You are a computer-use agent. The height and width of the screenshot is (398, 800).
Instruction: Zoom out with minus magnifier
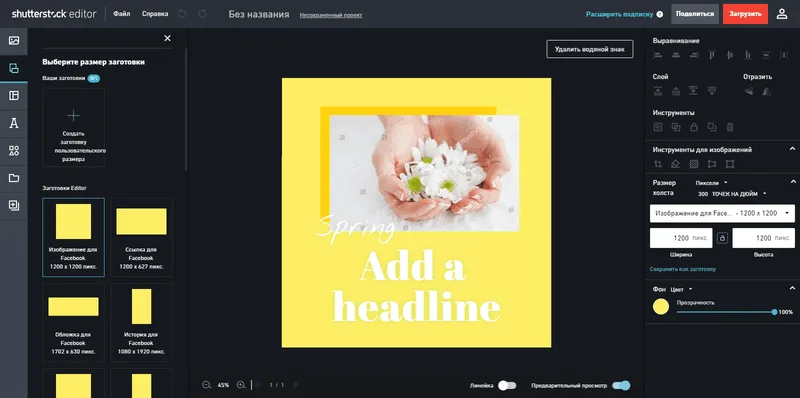pos(206,385)
